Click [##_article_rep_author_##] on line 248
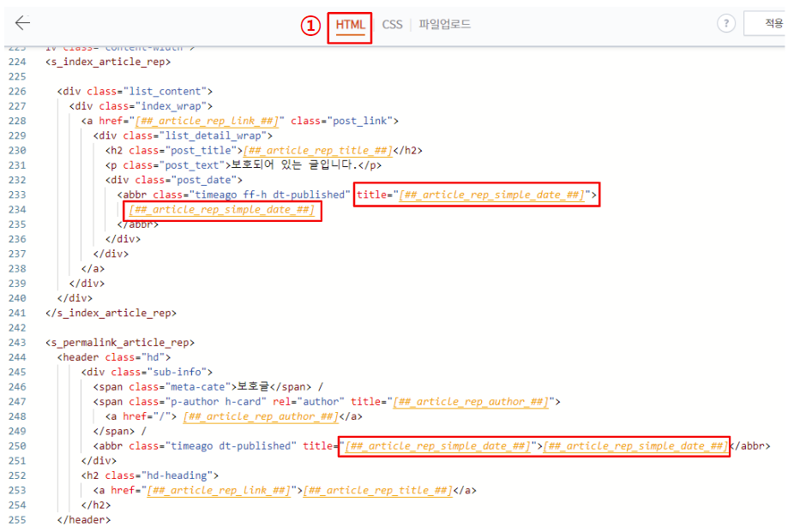Image resolution: width=794 pixels, height=532 pixels. click(x=261, y=416)
